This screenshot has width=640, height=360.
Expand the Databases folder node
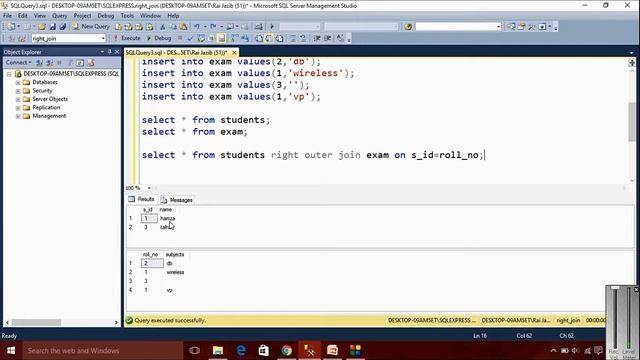(18, 82)
